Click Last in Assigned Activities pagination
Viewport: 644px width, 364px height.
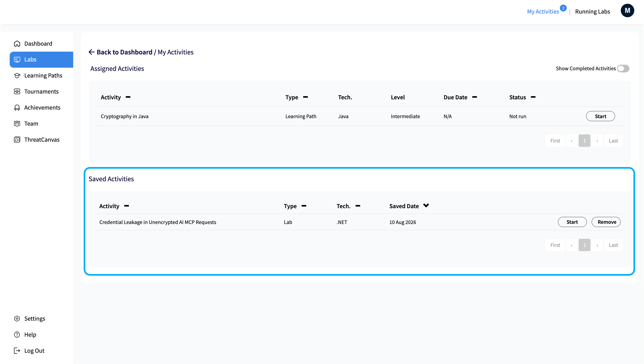point(613,141)
